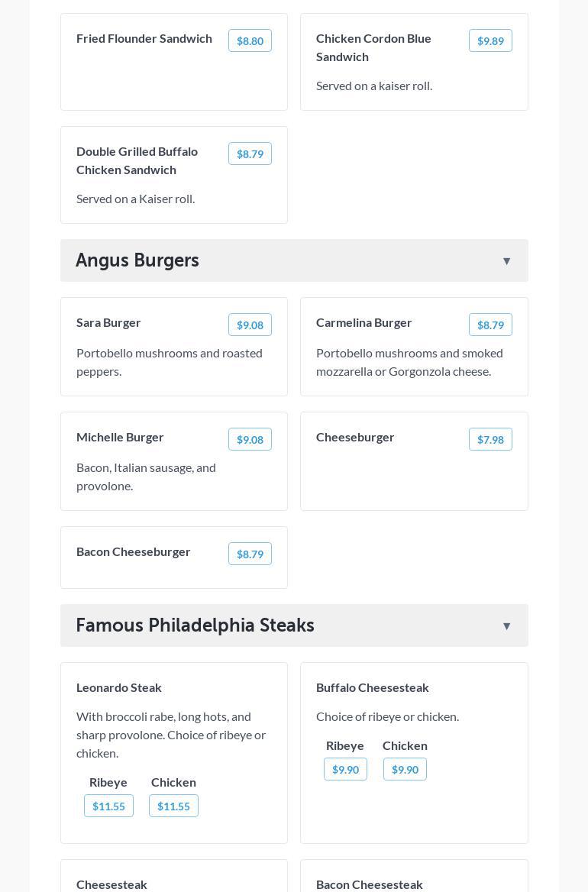Collapse the Famous Philadelphia Steaks arrow
Screen dimensions: 588x892
click(x=506, y=626)
